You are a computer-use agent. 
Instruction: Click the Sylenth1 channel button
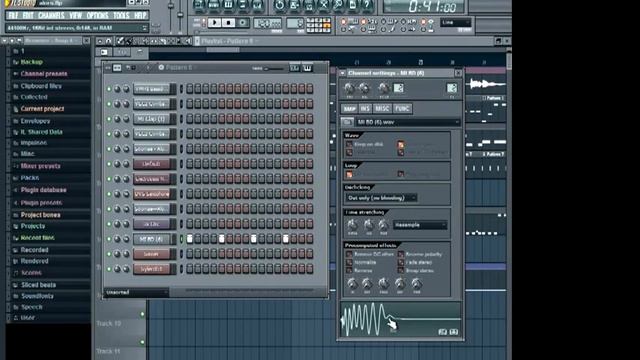[x=152, y=269]
